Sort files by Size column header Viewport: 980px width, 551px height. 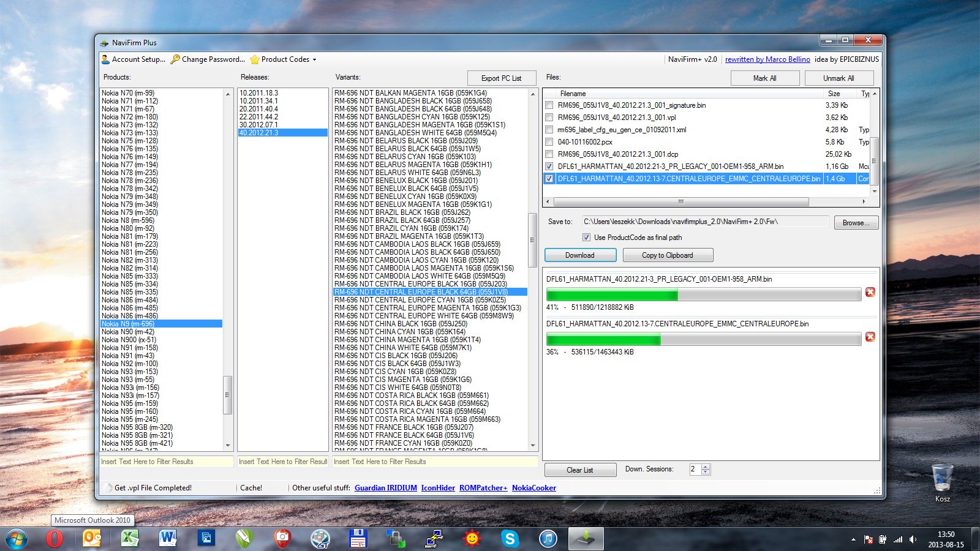(x=839, y=94)
